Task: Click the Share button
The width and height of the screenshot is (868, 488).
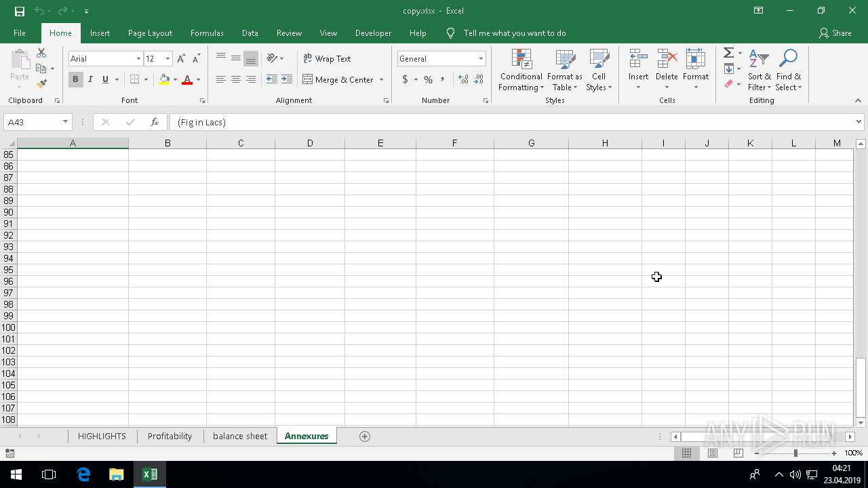Action: [835, 33]
